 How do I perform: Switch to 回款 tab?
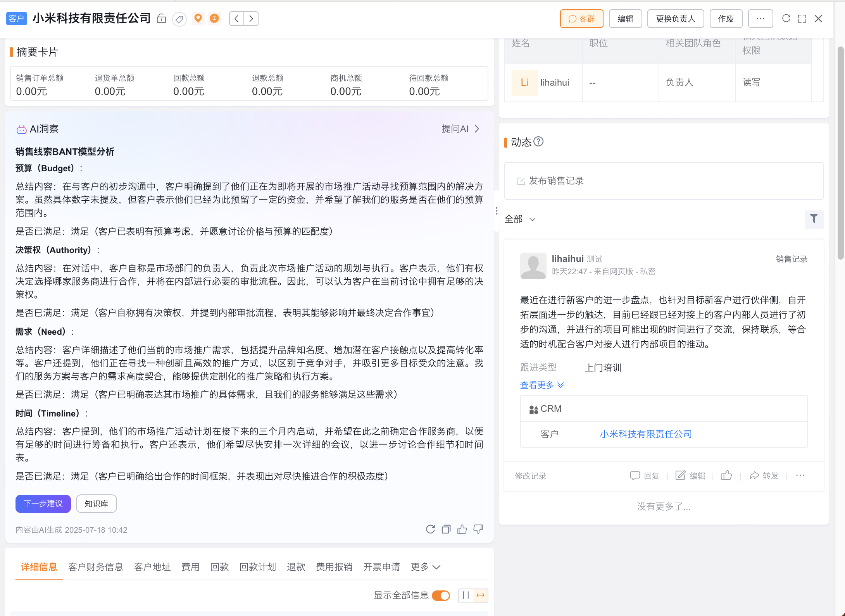click(x=219, y=567)
